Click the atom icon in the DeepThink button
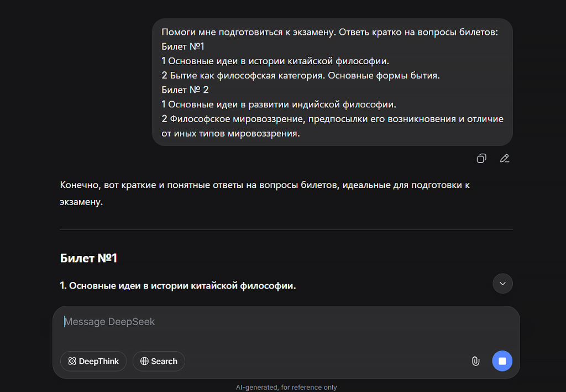The height and width of the screenshot is (392, 566). click(x=72, y=361)
